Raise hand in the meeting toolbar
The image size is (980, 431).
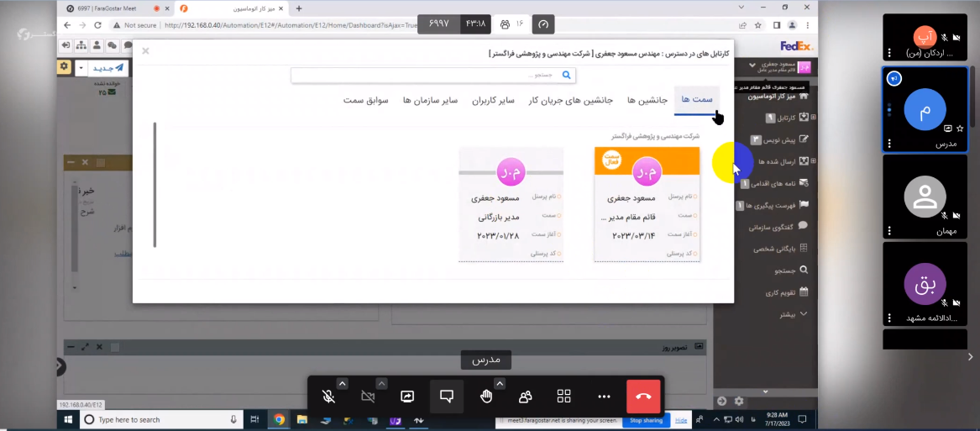point(485,396)
